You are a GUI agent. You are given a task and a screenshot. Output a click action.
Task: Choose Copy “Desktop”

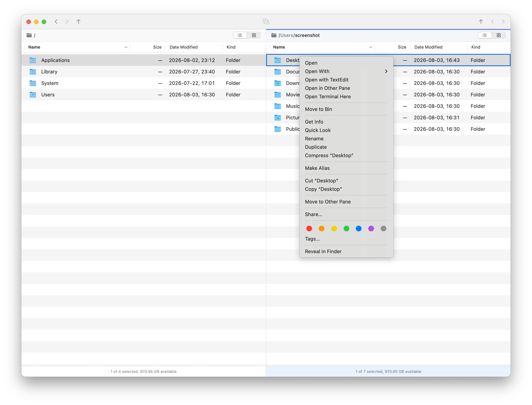click(x=346, y=189)
